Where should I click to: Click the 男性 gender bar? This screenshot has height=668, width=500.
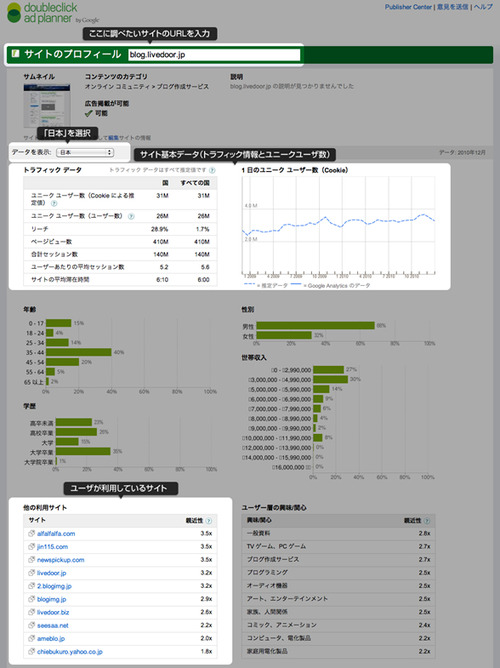[x=316, y=325]
